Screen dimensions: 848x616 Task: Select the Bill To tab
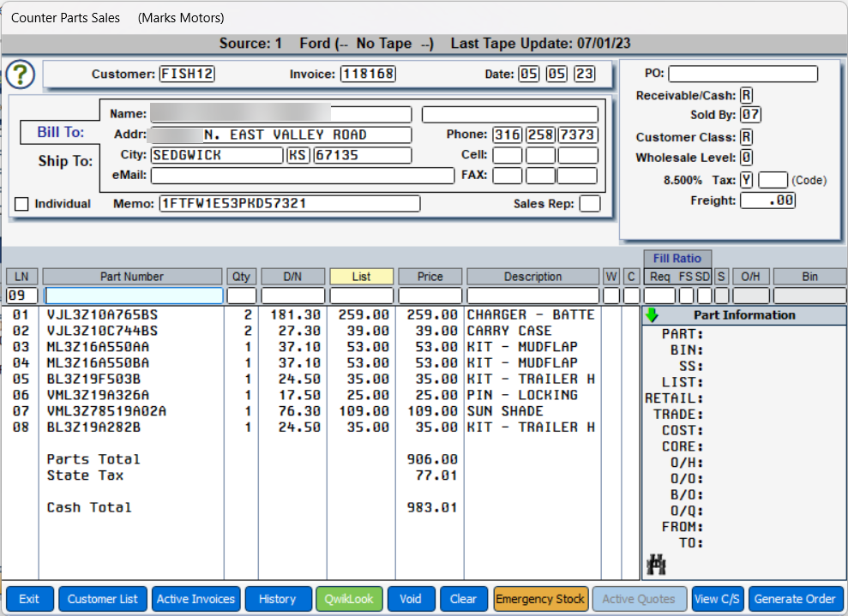[x=60, y=132]
